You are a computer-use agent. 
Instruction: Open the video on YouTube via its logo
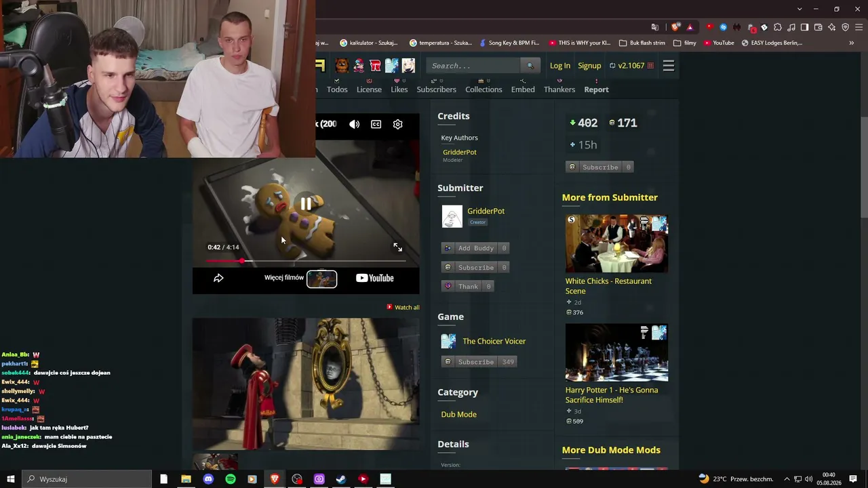pyautogui.click(x=375, y=278)
